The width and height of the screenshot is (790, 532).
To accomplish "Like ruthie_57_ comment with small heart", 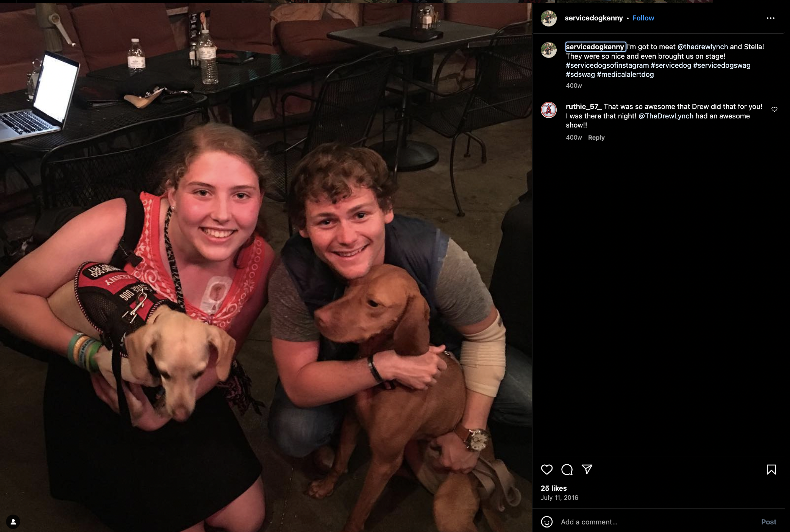I will (x=774, y=109).
